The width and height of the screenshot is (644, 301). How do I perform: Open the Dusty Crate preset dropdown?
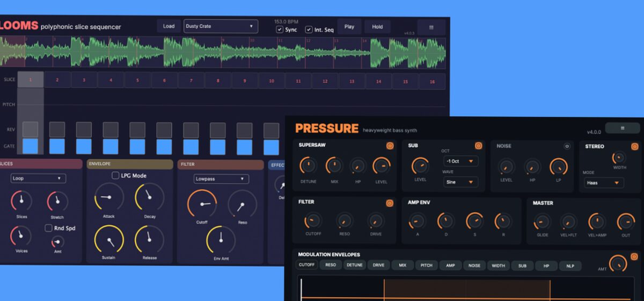[x=221, y=26]
